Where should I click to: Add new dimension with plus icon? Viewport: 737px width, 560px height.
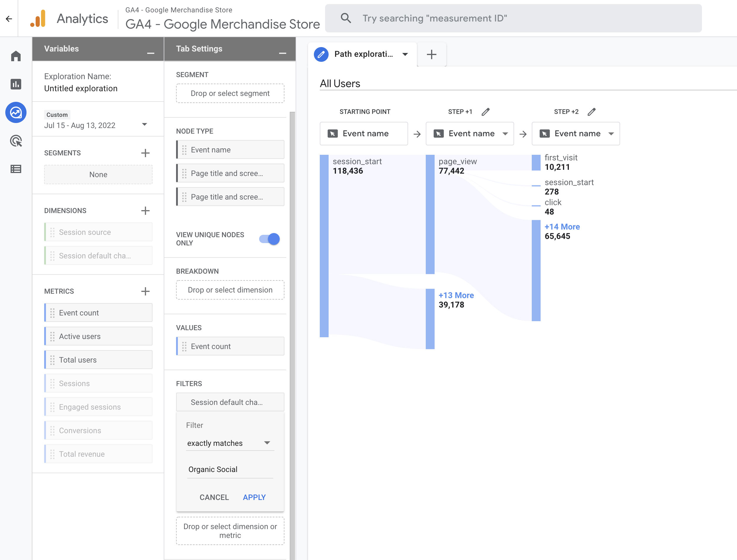(145, 211)
